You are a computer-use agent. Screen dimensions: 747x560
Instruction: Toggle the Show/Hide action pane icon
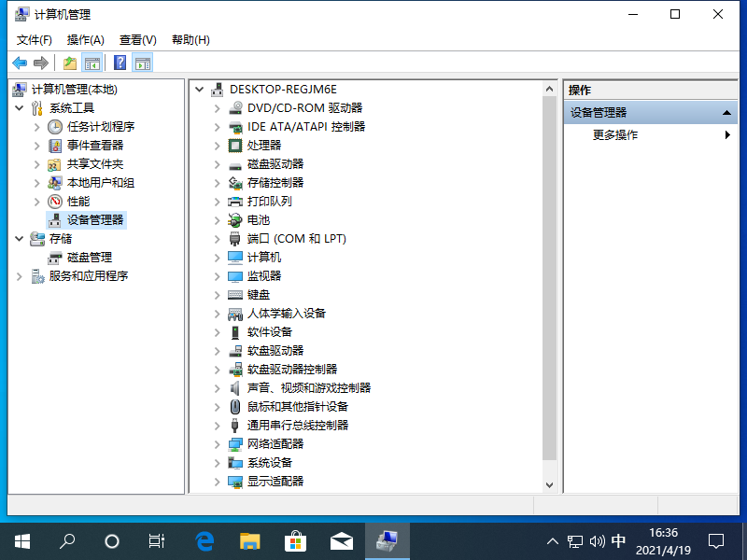[143, 63]
